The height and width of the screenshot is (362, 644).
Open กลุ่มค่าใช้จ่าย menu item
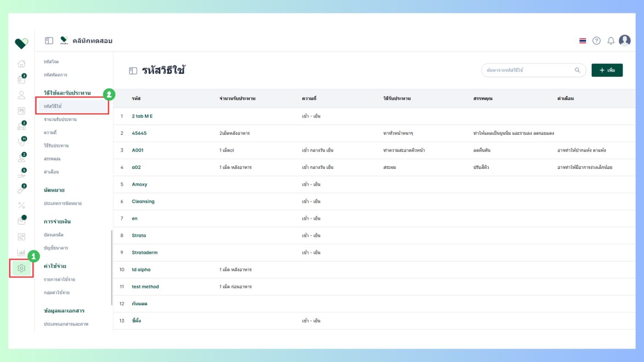pos(57,293)
